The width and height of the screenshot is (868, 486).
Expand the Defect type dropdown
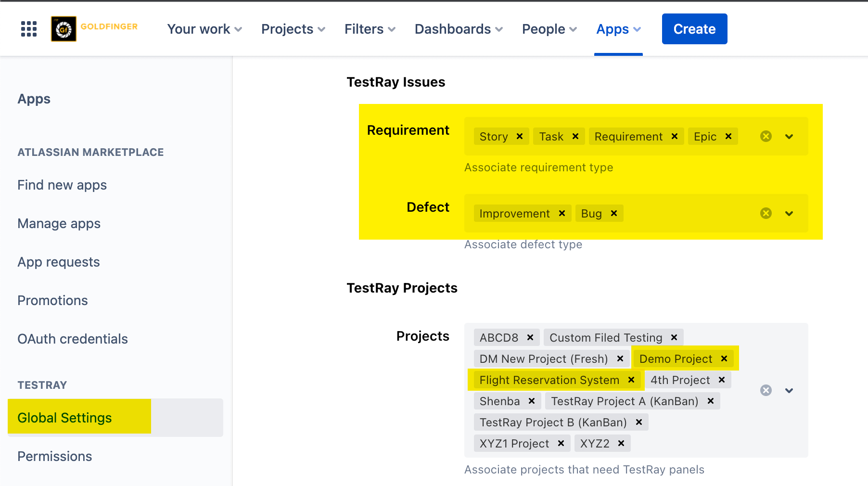click(x=789, y=214)
